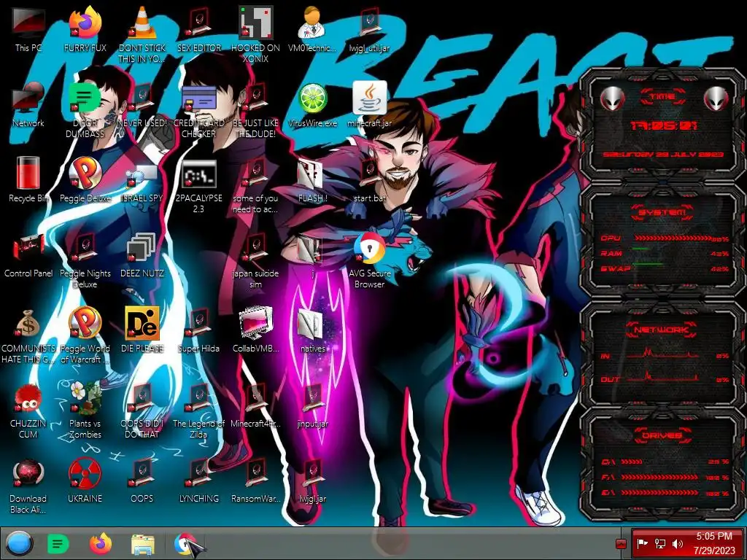747x560 pixels.
Task: Click the Start orb button
Action: pos(19,543)
